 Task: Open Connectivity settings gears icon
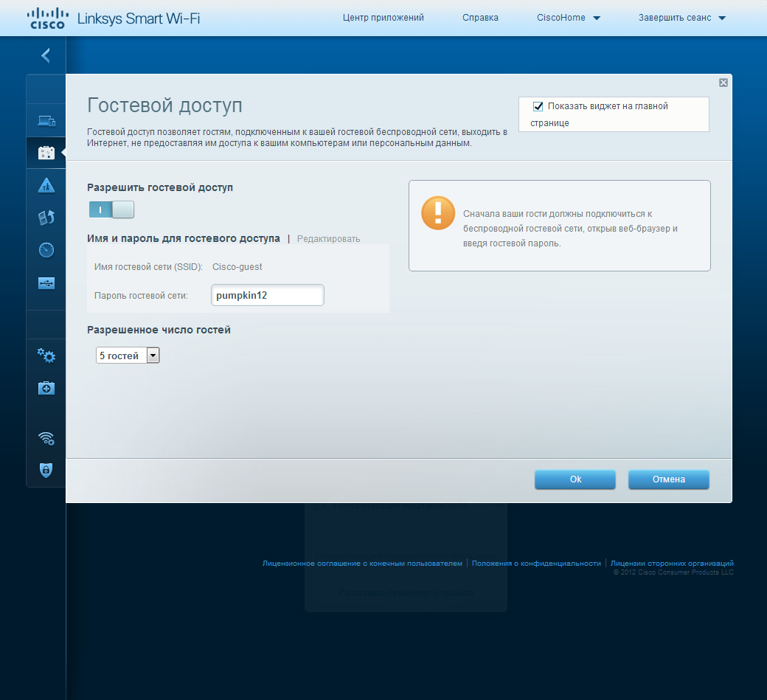click(x=46, y=355)
